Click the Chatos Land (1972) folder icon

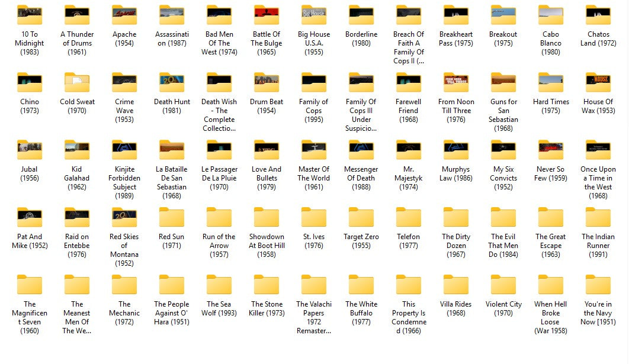pyautogui.click(x=598, y=15)
